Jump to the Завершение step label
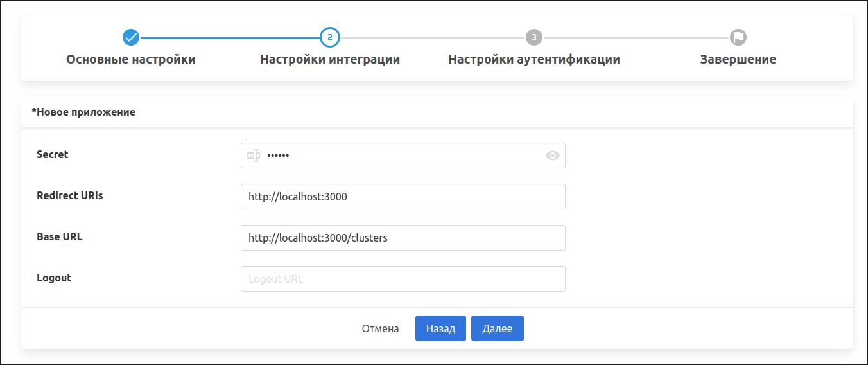Image resolution: width=868 pixels, height=365 pixels. 738,60
